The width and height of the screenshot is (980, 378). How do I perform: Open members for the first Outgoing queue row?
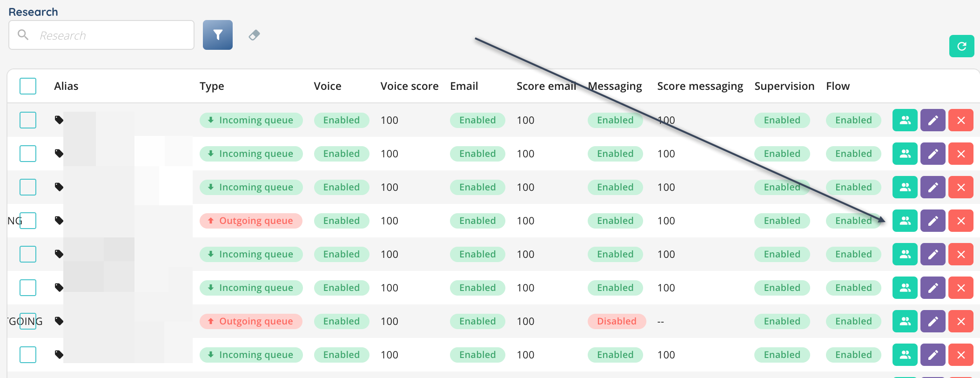[x=905, y=221]
